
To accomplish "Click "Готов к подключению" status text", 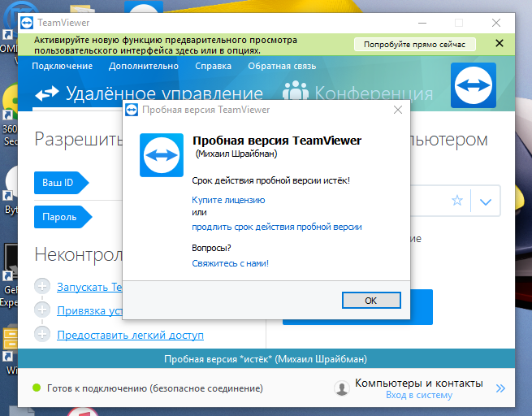I will [155, 388].
